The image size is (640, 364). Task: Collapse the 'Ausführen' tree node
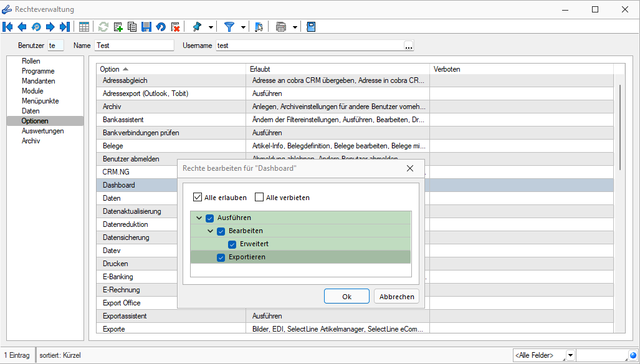pos(199,218)
